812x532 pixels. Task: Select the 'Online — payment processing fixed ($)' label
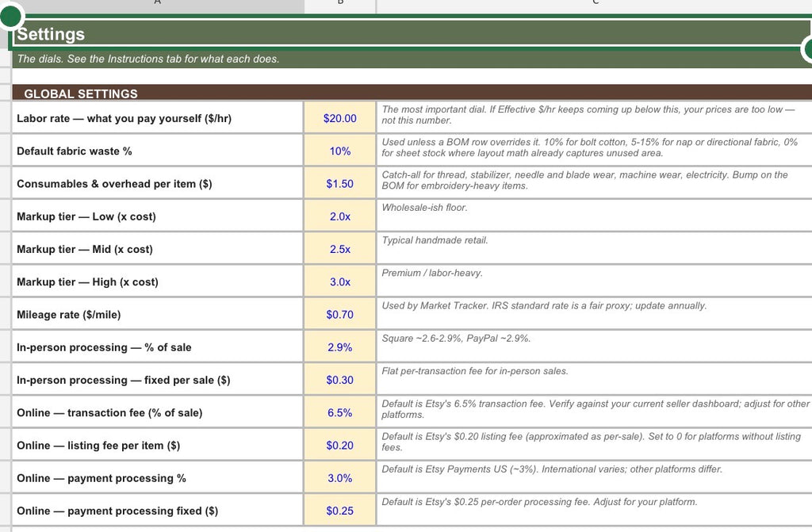click(158, 510)
